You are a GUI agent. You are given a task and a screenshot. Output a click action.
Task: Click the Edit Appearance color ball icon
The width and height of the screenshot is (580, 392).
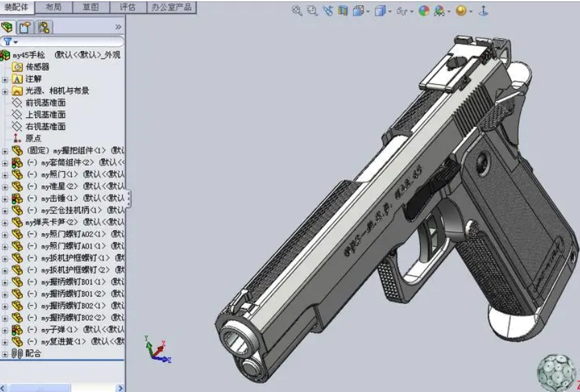(424, 11)
